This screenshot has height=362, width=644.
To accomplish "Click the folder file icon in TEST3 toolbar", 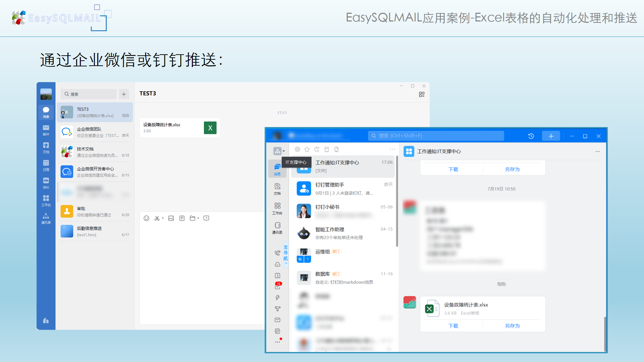I will click(193, 218).
